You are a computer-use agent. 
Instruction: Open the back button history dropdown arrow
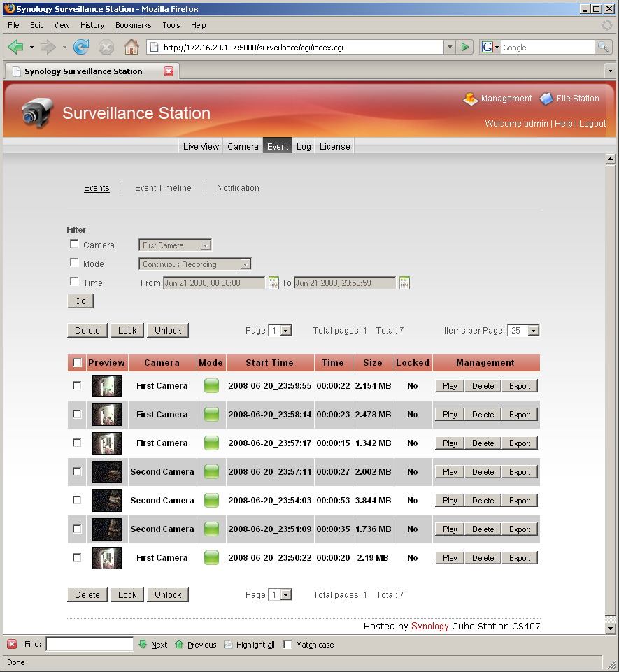click(31, 47)
